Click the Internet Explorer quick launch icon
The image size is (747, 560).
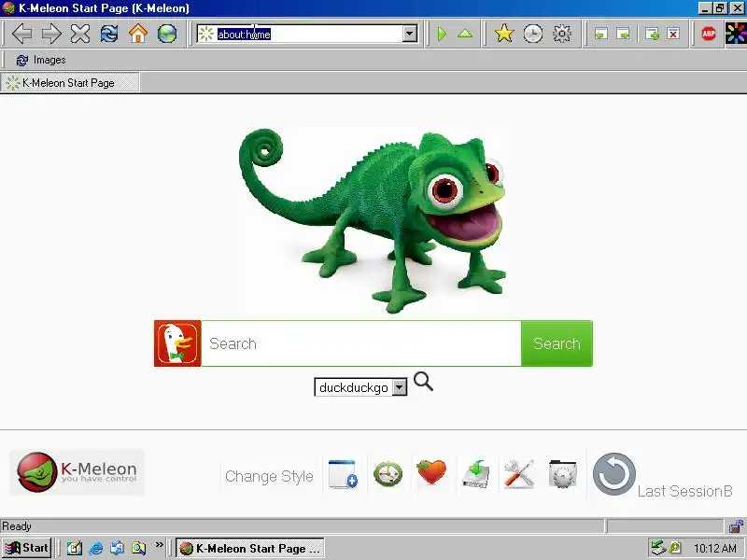[96, 548]
